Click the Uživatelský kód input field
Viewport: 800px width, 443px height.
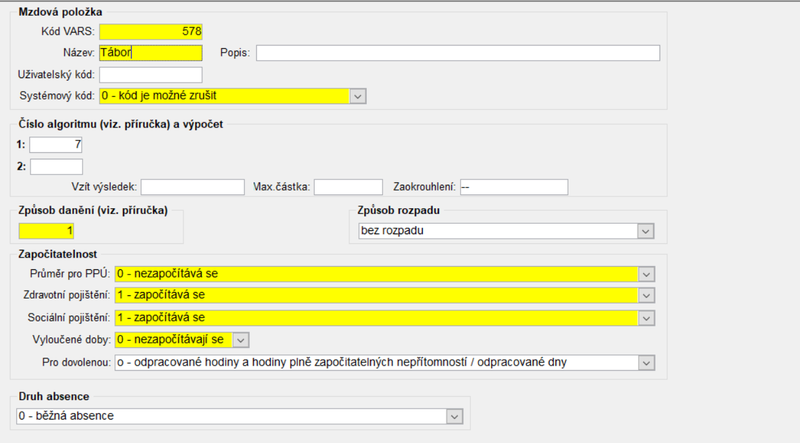(x=151, y=75)
